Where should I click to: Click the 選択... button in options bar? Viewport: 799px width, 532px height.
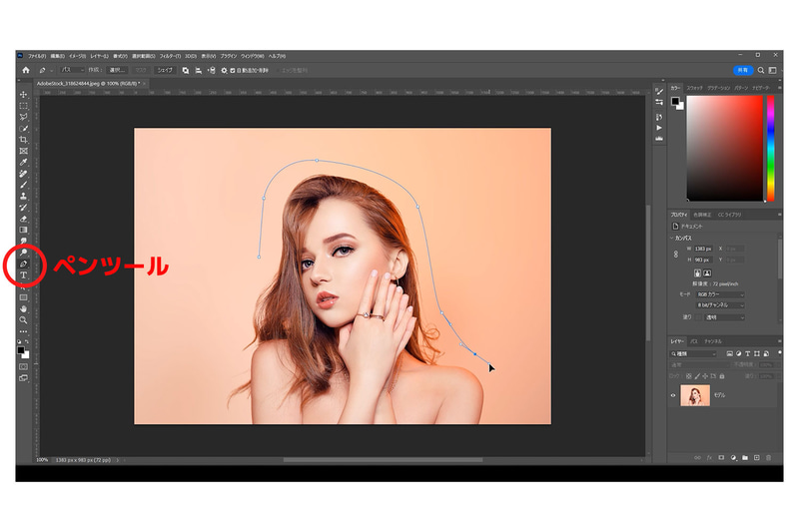click(118, 70)
